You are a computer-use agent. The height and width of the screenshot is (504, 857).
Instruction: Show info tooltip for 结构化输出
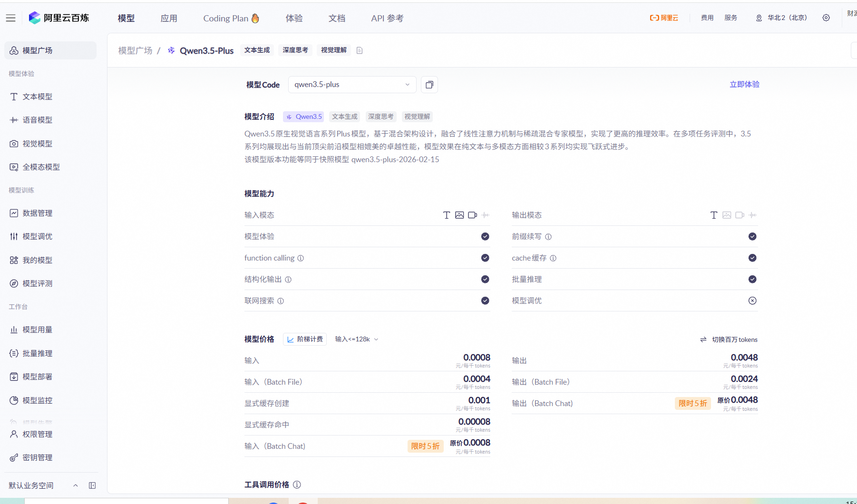[288, 280]
